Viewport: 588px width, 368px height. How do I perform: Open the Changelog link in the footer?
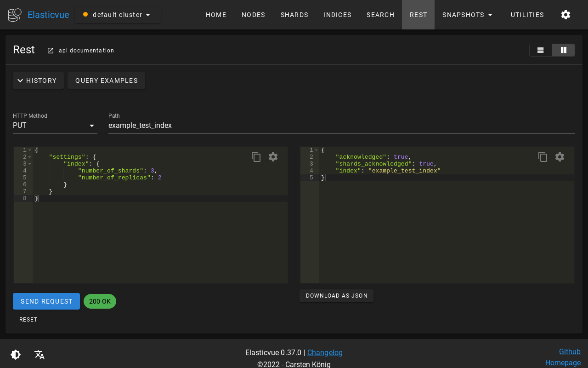(x=325, y=353)
